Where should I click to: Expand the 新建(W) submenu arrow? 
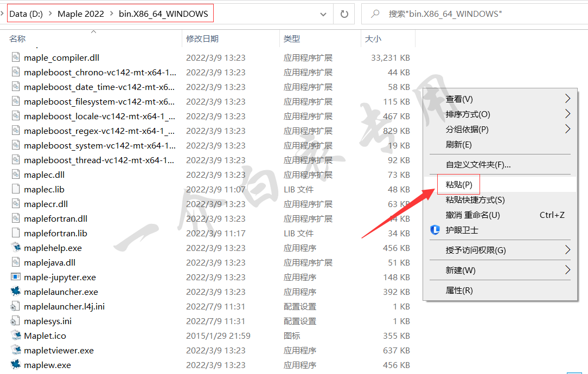[568, 270]
